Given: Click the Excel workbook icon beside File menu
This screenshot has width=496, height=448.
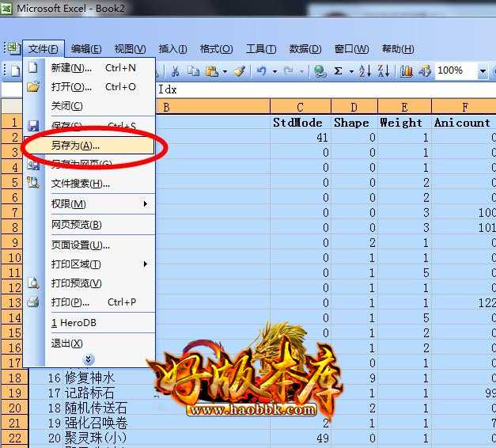Looking at the screenshot, I should click(x=13, y=48).
